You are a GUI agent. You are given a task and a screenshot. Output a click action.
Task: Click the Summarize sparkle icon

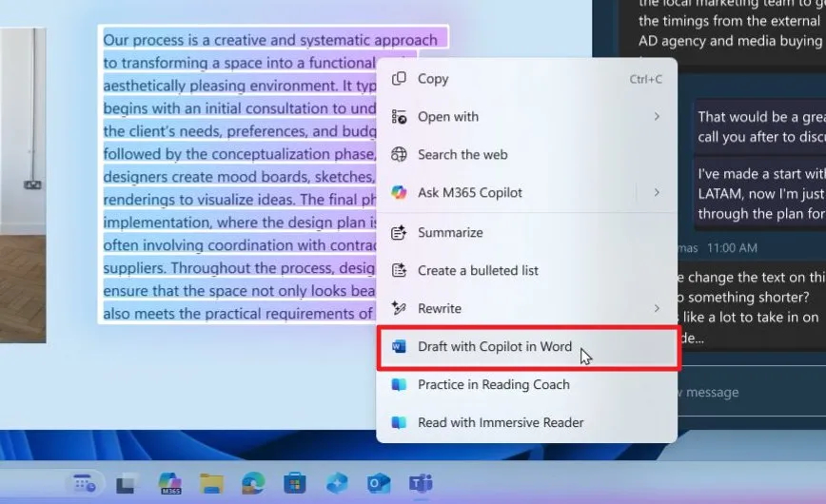399,232
